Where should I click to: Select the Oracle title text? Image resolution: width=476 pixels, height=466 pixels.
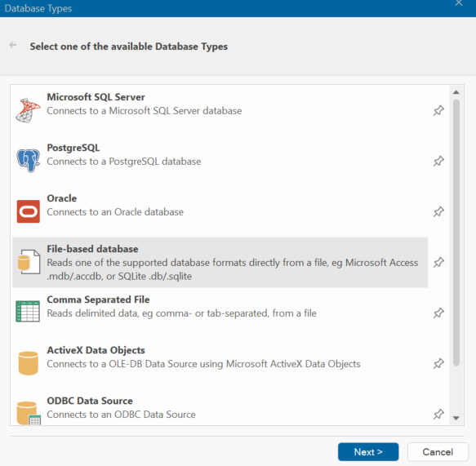[61, 198]
